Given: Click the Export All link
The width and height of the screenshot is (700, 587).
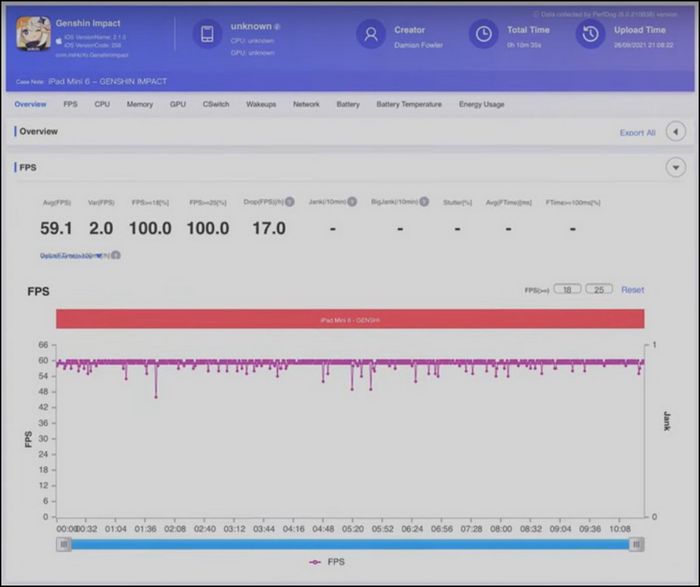Looking at the screenshot, I should point(638,133).
